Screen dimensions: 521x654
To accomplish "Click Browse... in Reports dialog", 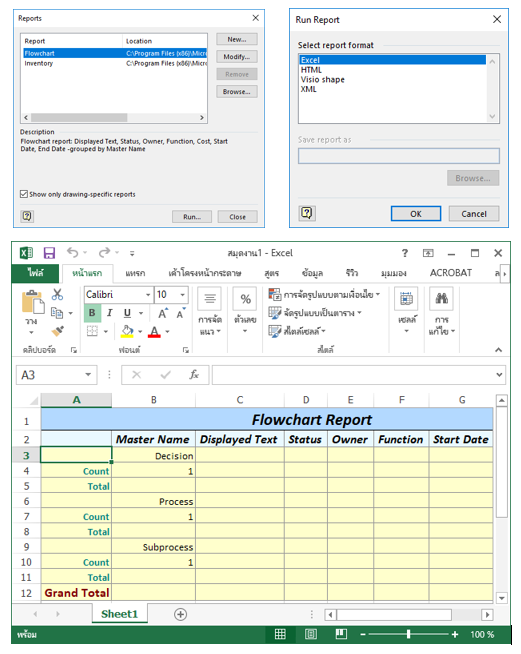I will (237, 91).
